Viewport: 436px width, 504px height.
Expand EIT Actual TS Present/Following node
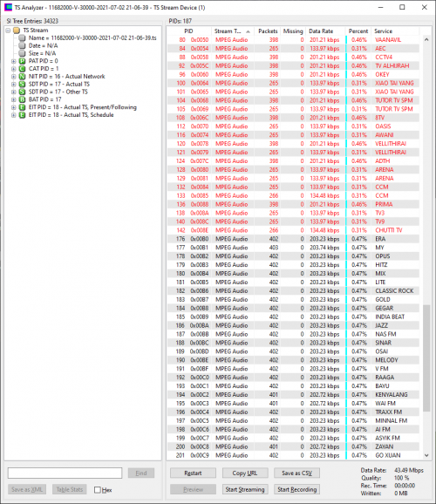(13, 107)
